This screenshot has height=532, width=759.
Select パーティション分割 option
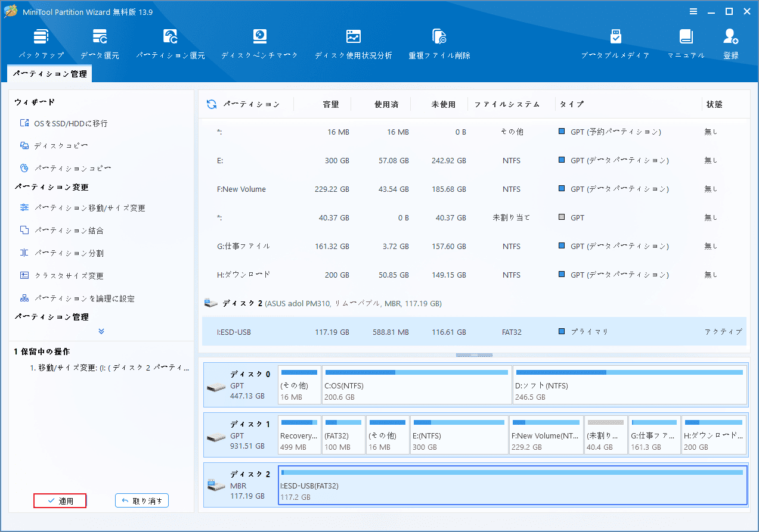61,253
